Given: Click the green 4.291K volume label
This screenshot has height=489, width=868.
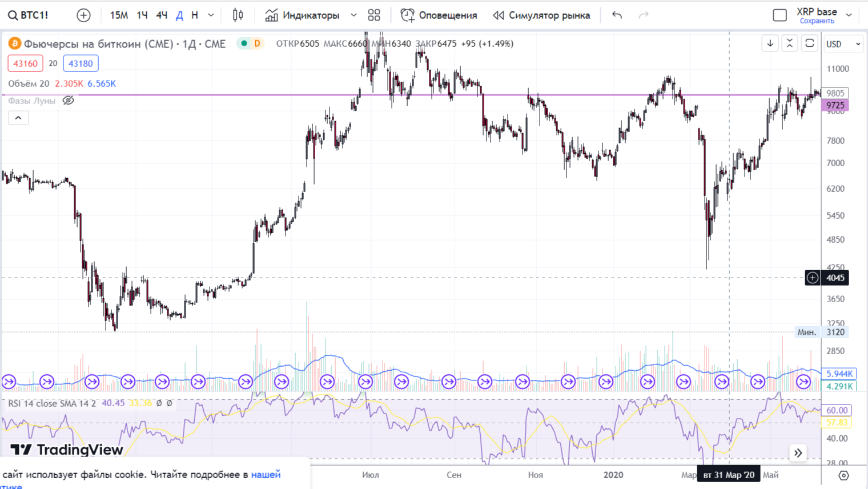Looking at the screenshot, I should pos(839,386).
